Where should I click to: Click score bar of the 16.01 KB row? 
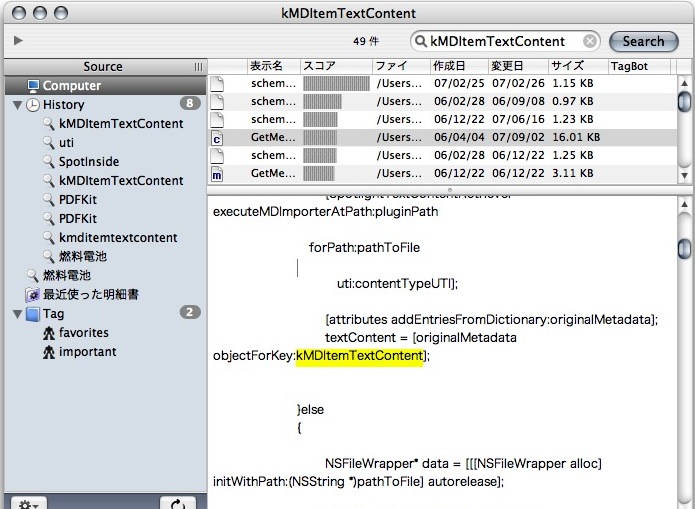click(320, 137)
